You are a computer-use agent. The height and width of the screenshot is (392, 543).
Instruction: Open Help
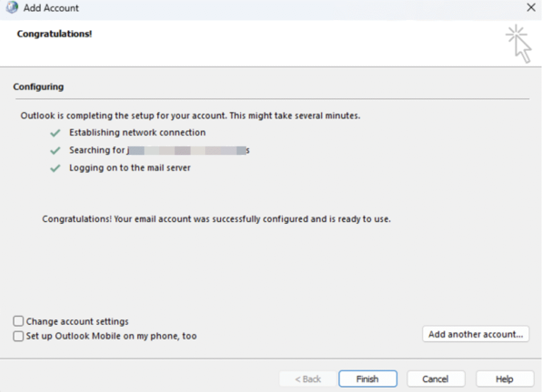coord(504,379)
